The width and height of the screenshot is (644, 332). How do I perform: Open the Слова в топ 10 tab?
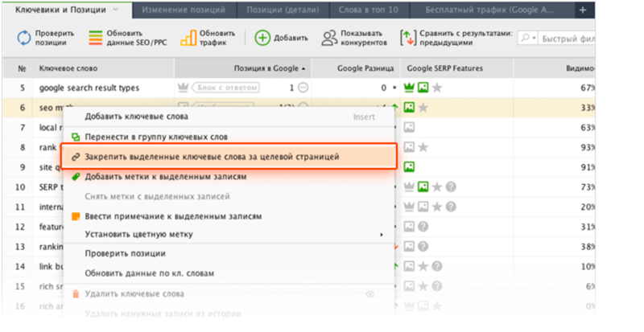click(x=369, y=10)
